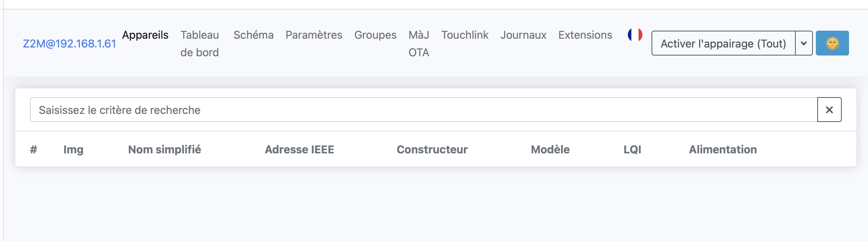This screenshot has height=241, width=868.
Task: Toggle theme with the sun icon button
Action: point(832,43)
